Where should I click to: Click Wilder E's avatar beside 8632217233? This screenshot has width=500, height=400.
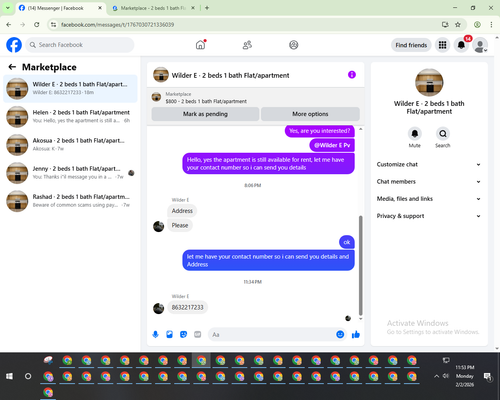point(158,308)
